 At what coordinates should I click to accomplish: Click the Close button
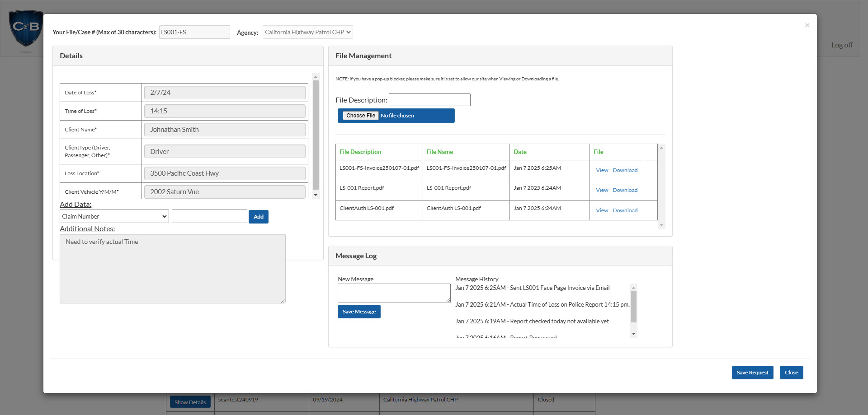point(791,372)
